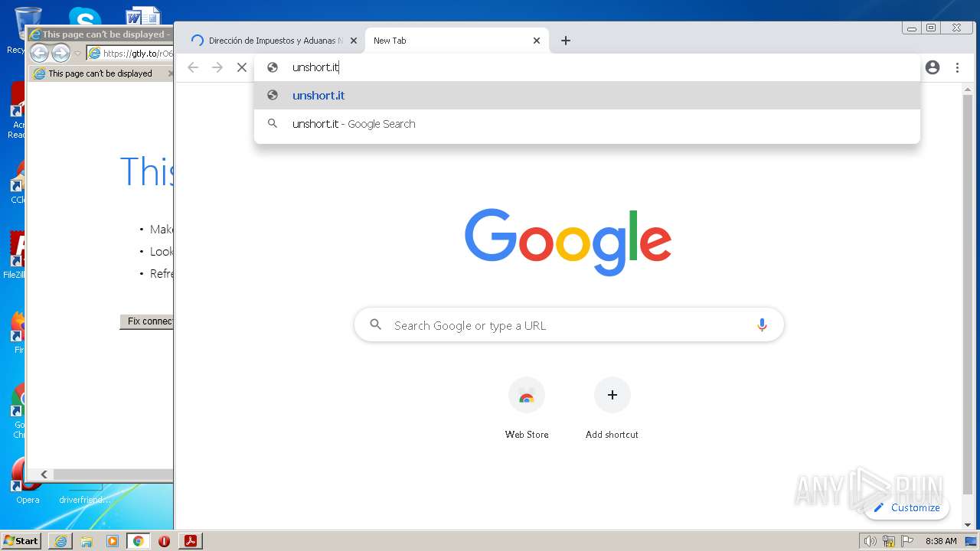The width and height of the screenshot is (980, 551).
Task: Click Internet Explorer's back button
Action: [40, 53]
